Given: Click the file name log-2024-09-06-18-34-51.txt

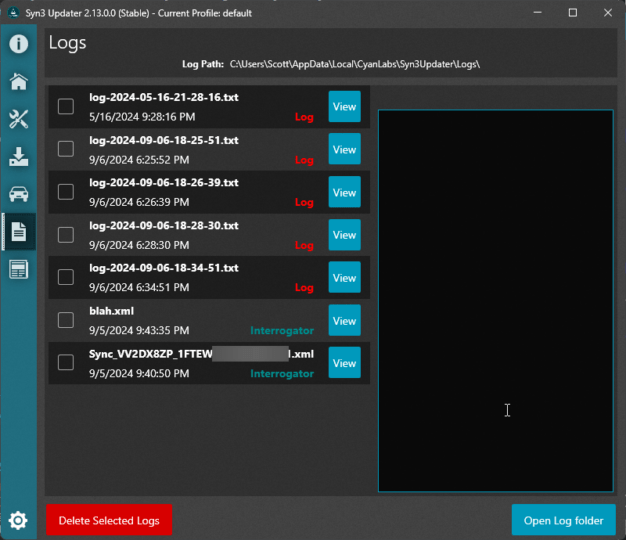Looking at the screenshot, I should click(164, 268).
